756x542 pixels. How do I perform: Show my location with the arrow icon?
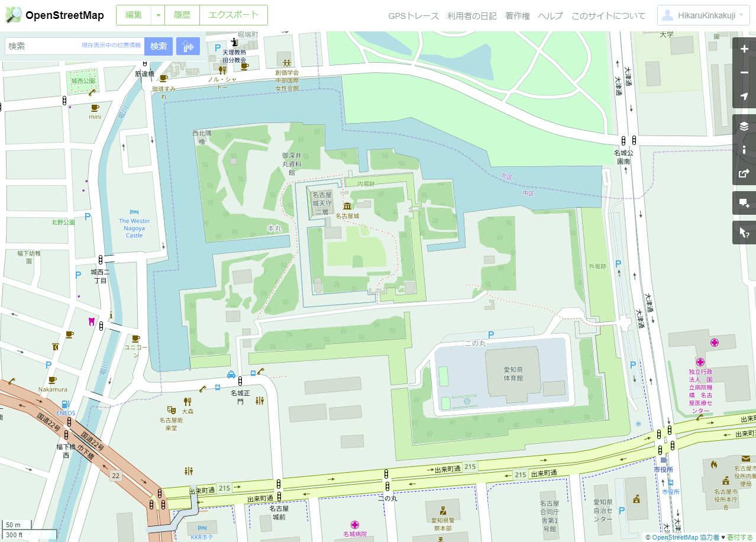pos(744,96)
